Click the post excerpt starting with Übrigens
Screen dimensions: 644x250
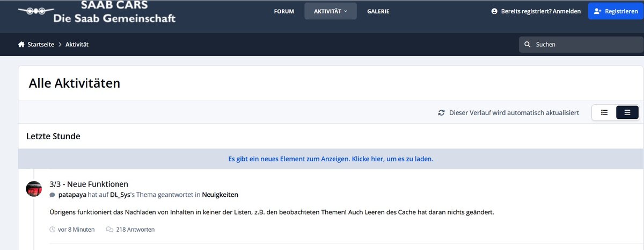272,212
